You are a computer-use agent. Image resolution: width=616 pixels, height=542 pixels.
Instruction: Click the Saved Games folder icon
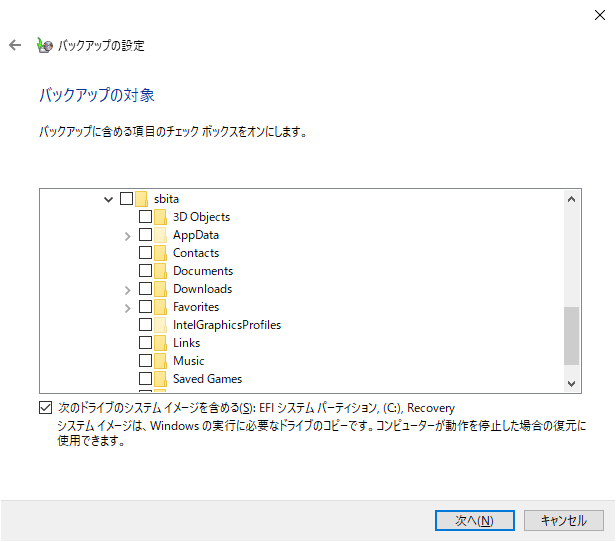[x=160, y=379]
